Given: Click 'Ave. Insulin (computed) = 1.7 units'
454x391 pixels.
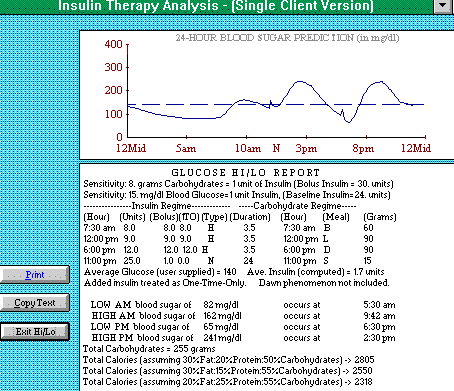Looking at the screenshot, I should 316,272.
